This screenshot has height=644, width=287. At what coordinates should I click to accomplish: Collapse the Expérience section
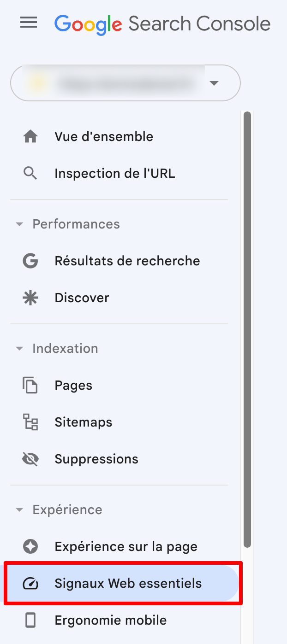(19, 509)
